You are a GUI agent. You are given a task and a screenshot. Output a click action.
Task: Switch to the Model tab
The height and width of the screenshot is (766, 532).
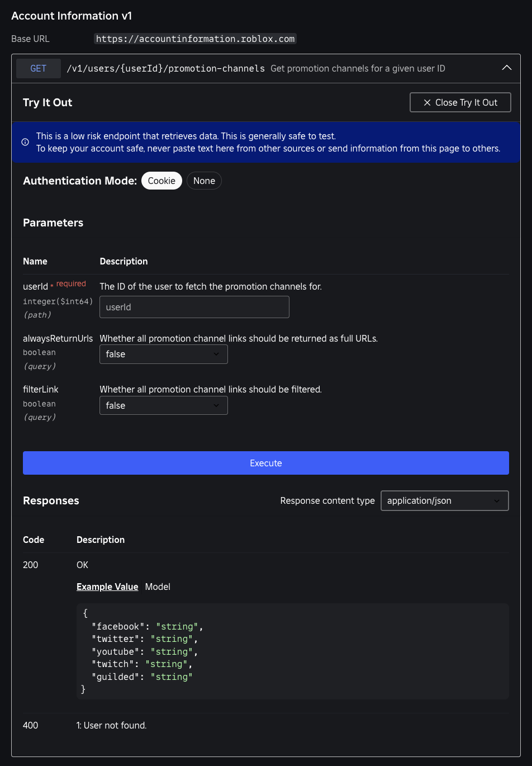click(x=157, y=587)
